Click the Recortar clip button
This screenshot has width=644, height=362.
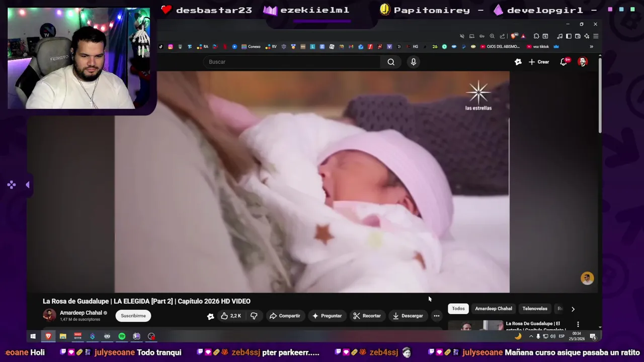pyautogui.click(x=367, y=316)
